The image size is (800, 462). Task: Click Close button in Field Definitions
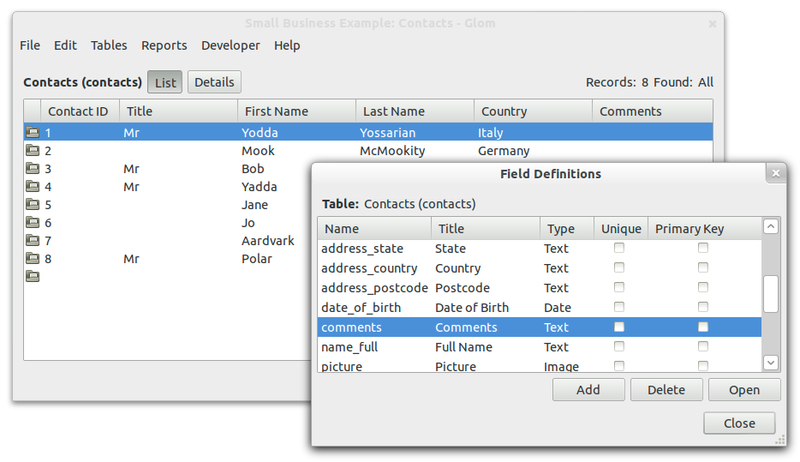click(739, 423)
